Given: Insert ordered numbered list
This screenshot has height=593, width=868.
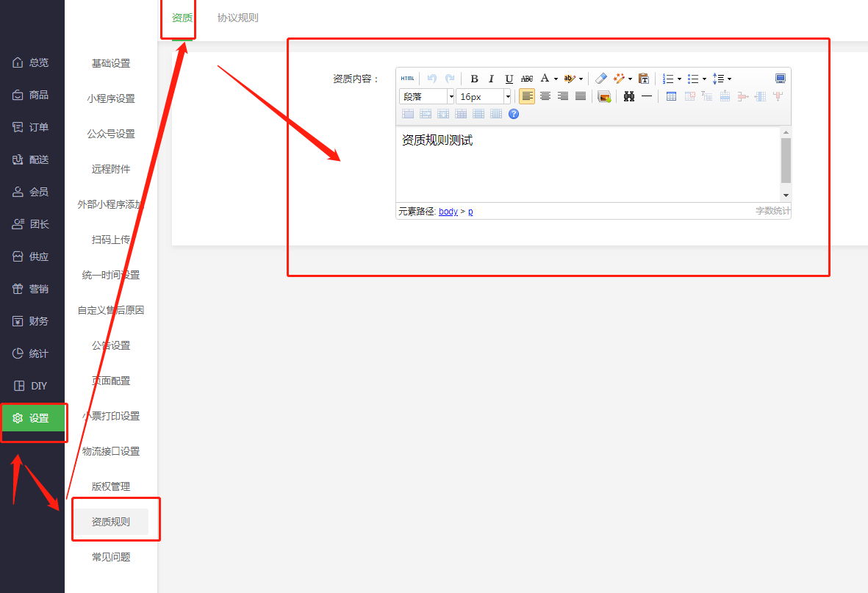Looking at the screenshot, I should (668, 79).
